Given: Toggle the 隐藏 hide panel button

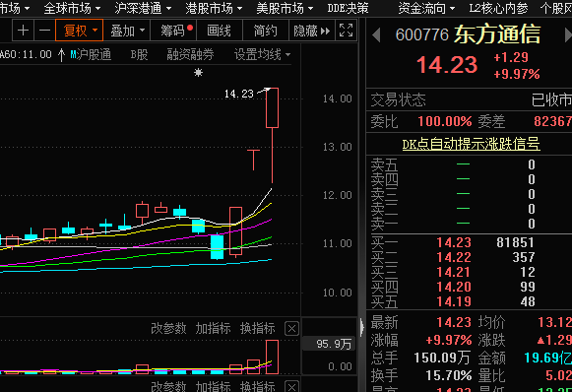Looking at the screenshot, I should coord(312,31).
